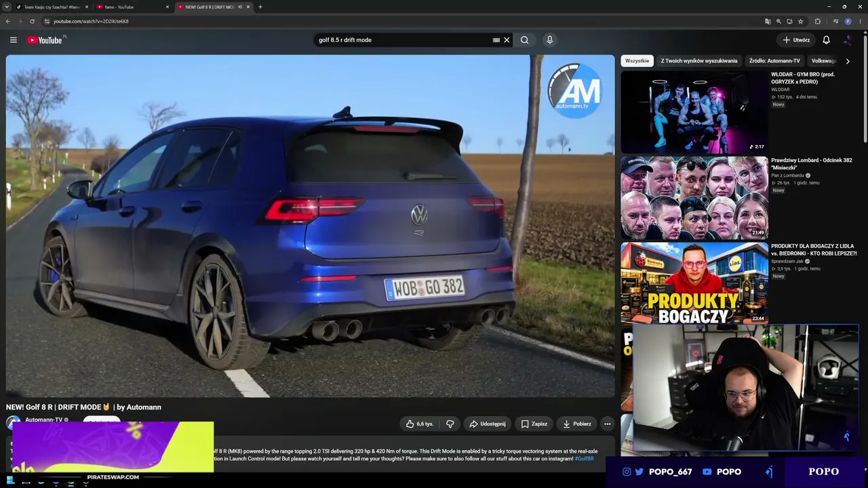This screenshot has width=868, height=488.
Task: Submit search with the magnifier button
Action: pos(524,40)
